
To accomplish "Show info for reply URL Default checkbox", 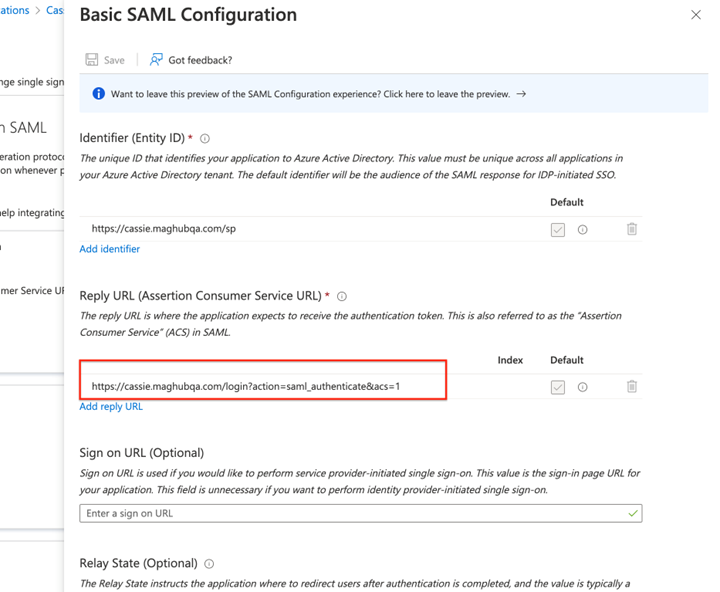I will point(583,387).
